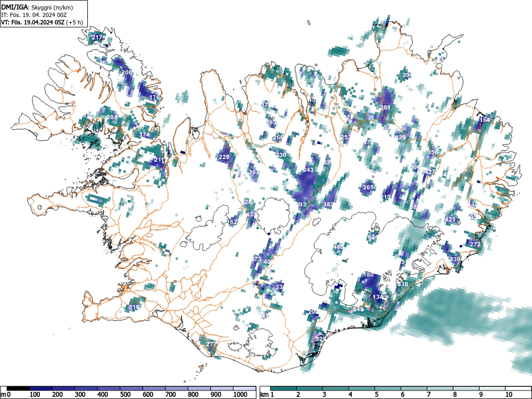
Task: Click the visibility value 239
Action: point(455,259)
